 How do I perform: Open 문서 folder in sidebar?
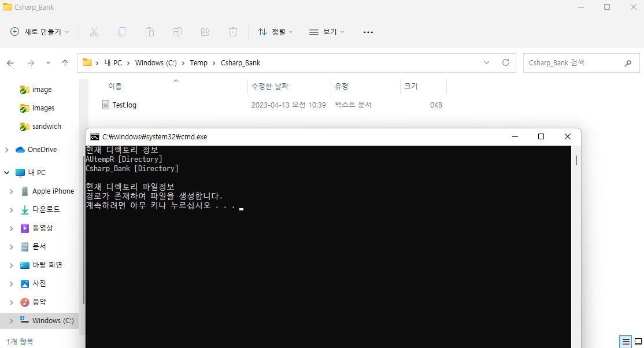(39, 246)
